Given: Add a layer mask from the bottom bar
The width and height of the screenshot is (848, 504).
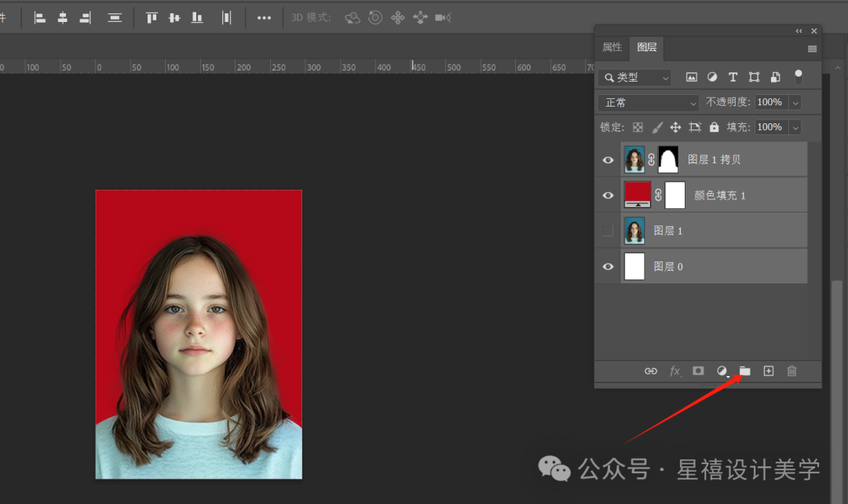Looking at the screenshot, I should pyautogui.click(x=698, y=371).
